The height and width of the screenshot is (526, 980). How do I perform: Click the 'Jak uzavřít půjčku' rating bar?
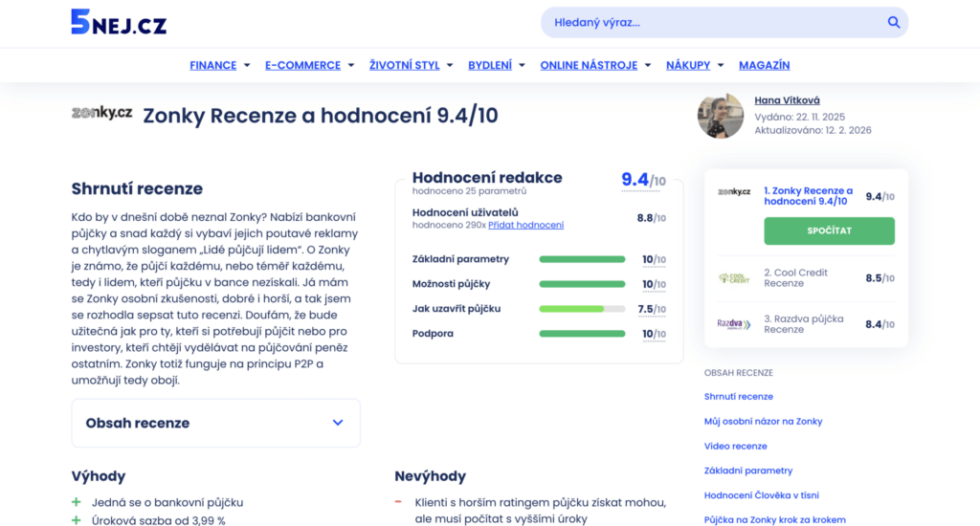(x=582, y=309)
